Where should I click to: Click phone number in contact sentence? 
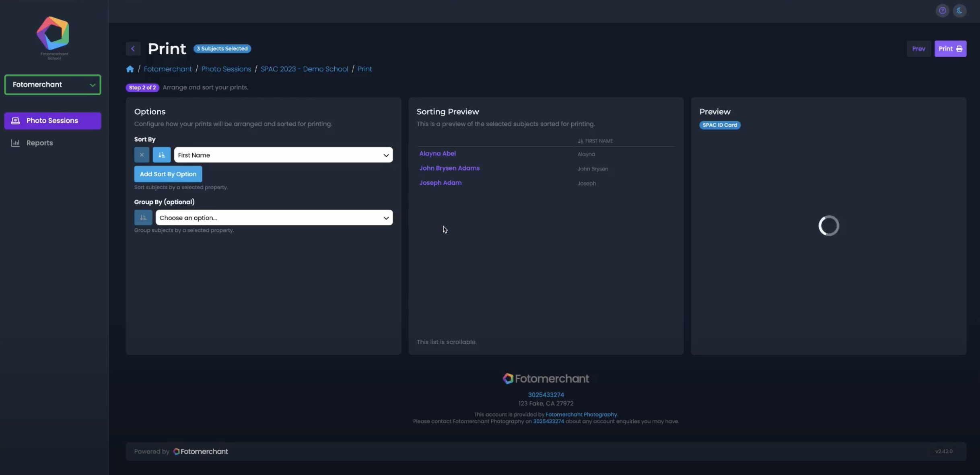tap(548, 421)
